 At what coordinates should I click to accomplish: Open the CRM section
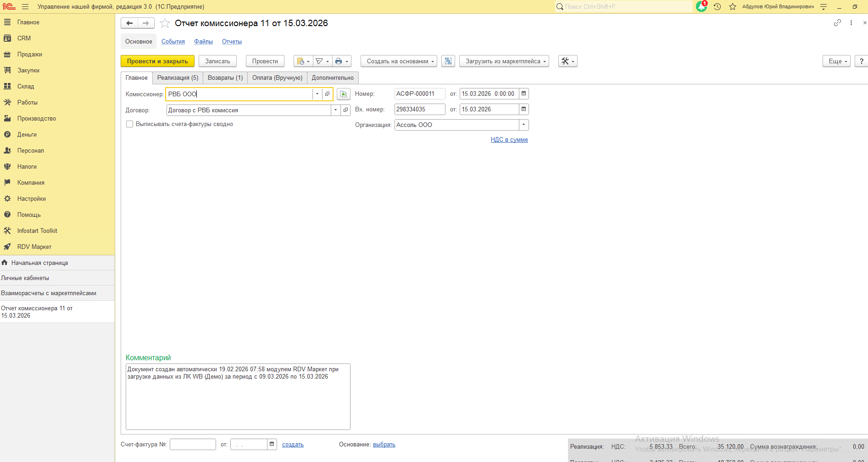tap(24, 38)
